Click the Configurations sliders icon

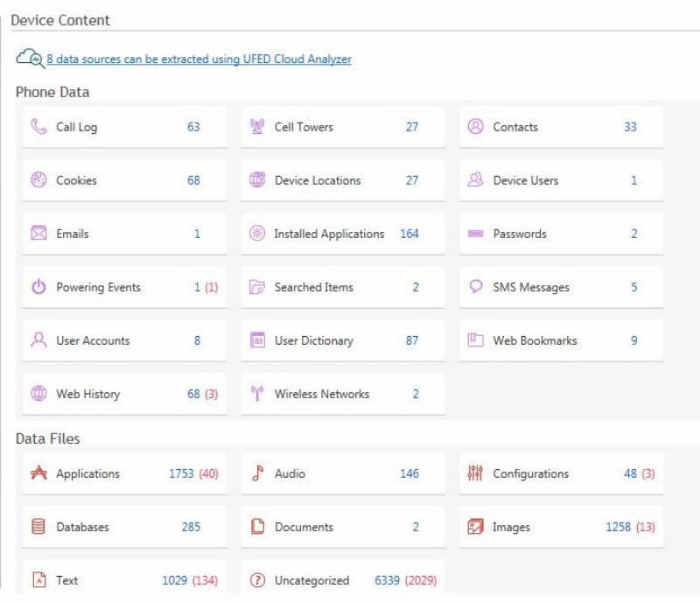tap(475, 473)
